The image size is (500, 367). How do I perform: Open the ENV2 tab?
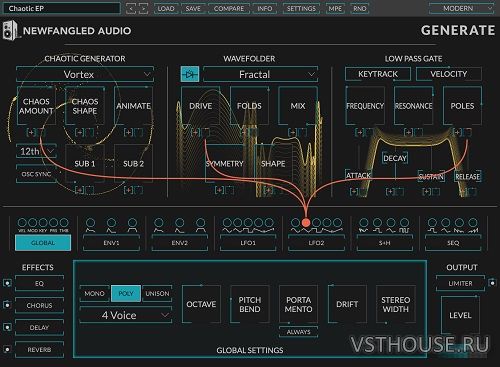point(180,243)
